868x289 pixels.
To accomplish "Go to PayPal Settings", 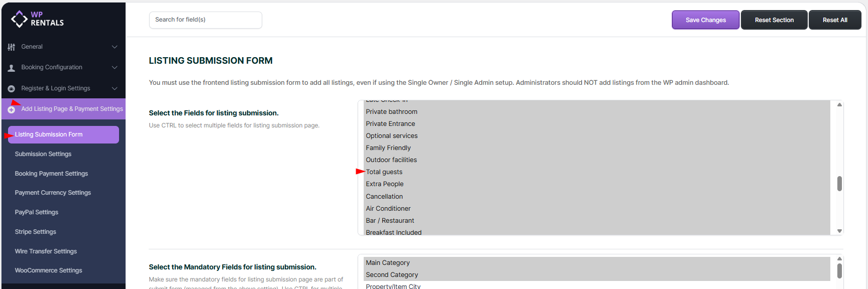I will click(37, 212).
